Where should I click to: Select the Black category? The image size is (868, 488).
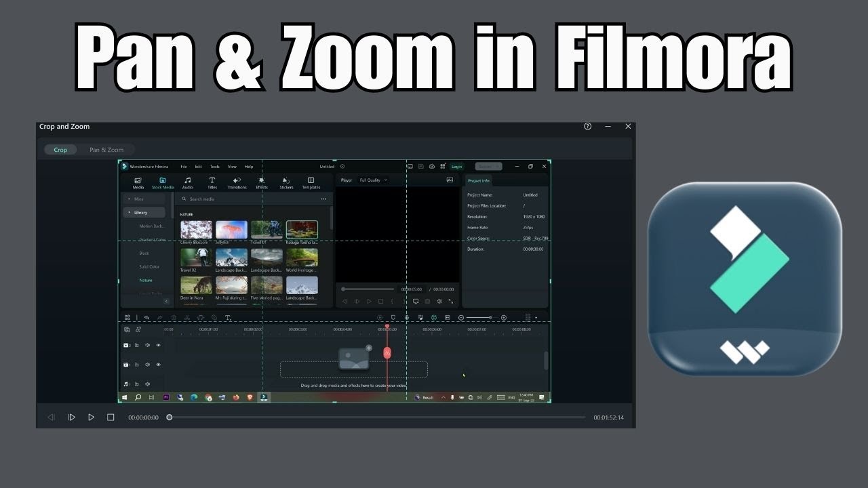[144, 253]
